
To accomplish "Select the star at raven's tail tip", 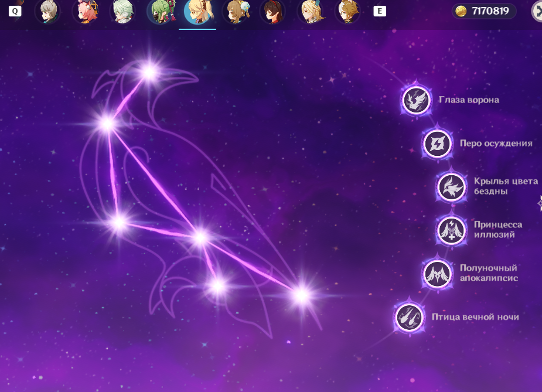I will (x=301, y=295).
